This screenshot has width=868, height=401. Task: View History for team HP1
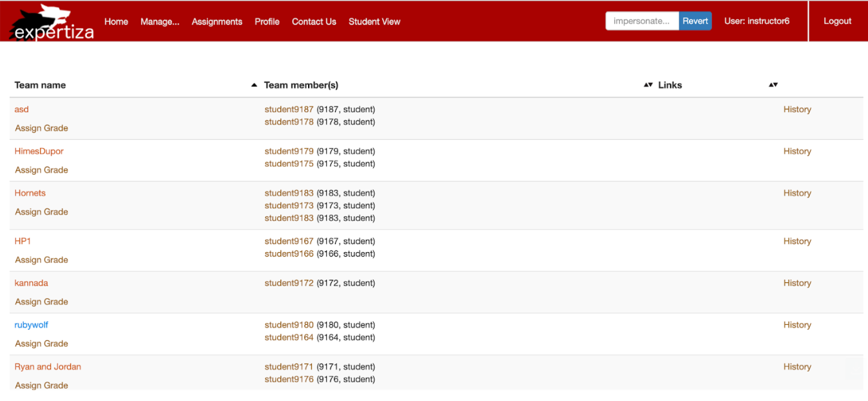(797, 241)
